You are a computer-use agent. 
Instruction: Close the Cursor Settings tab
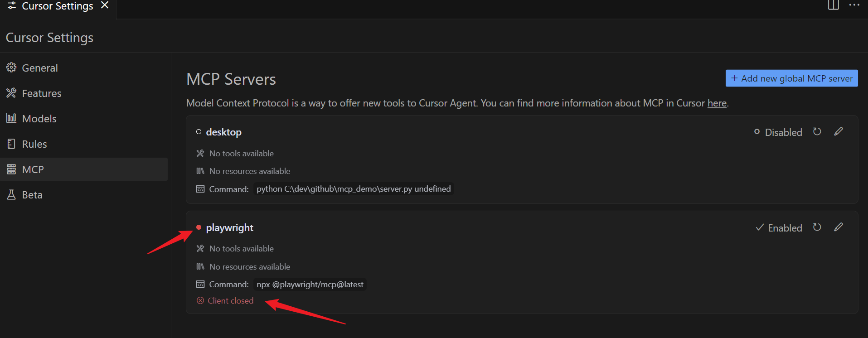click(105, 5)
